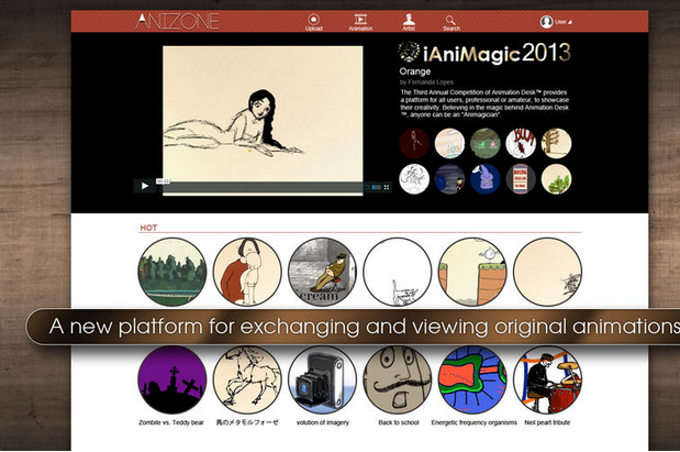Click the user avatar icon

[546, 22]
